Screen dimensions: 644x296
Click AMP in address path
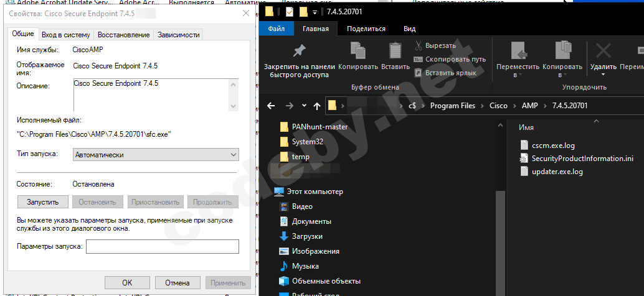(x=529, y=106)
